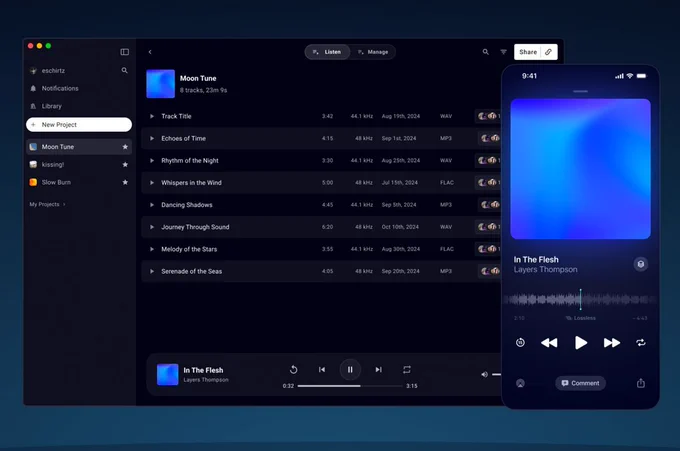Click the Moon Tune album artwork
680x451 pixels.
click(160, 84)
